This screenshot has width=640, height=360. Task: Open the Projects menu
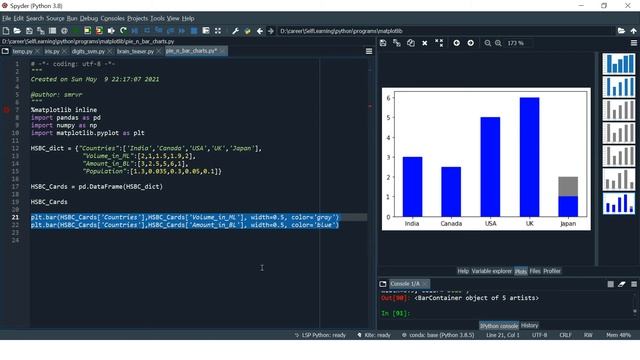click(x=138, y=18)
